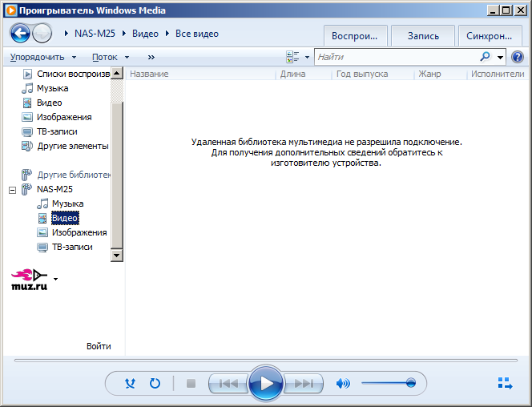Click the Music note icon under library
The height and width of the screenshot is (407, 532).
(27, 88)
